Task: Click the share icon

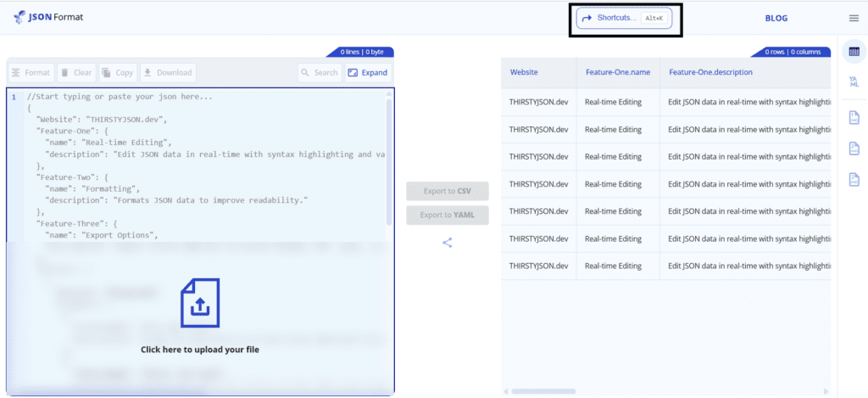Action: click(x=448, y=242)
